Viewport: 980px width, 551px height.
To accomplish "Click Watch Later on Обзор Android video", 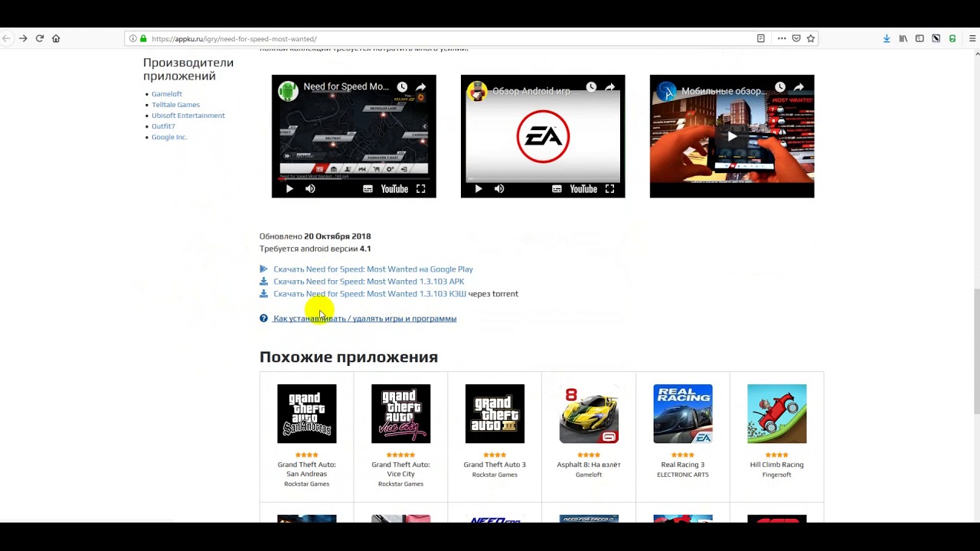I will tap(591, 87).
